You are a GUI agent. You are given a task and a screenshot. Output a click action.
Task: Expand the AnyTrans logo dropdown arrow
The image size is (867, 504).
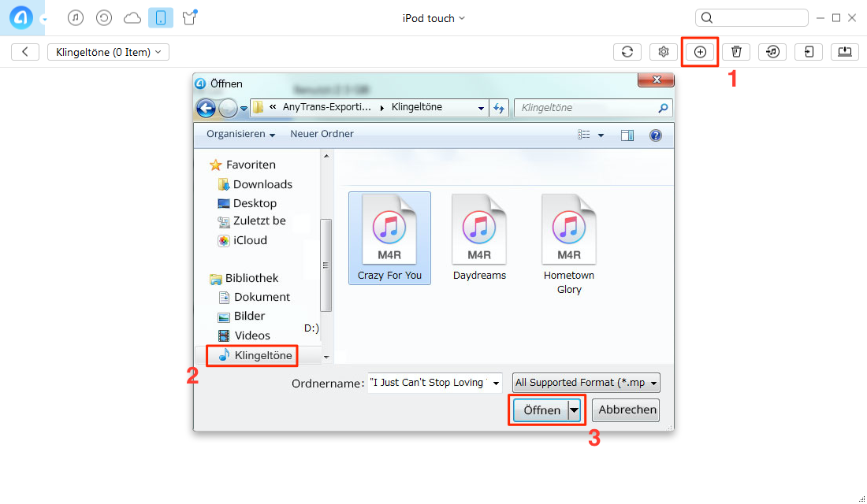tap(44, 20)
